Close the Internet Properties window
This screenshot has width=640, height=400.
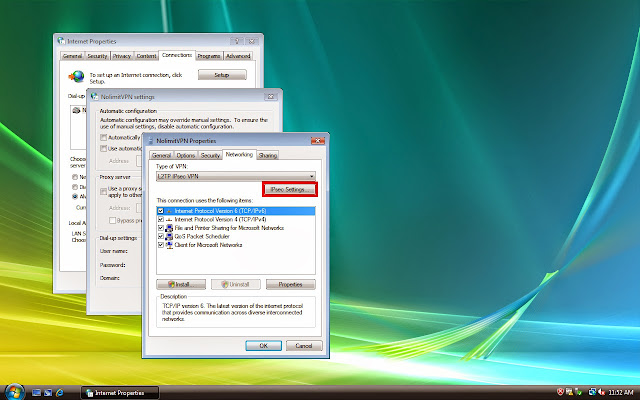coord(252,41)
